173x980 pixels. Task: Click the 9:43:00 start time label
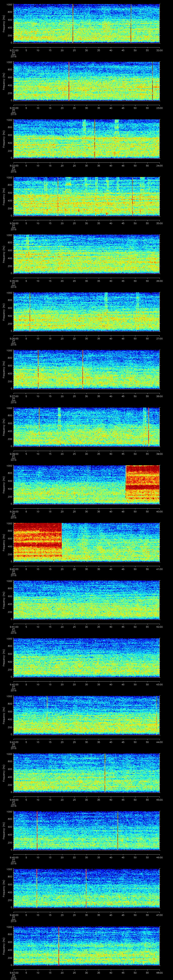[14, 742]
